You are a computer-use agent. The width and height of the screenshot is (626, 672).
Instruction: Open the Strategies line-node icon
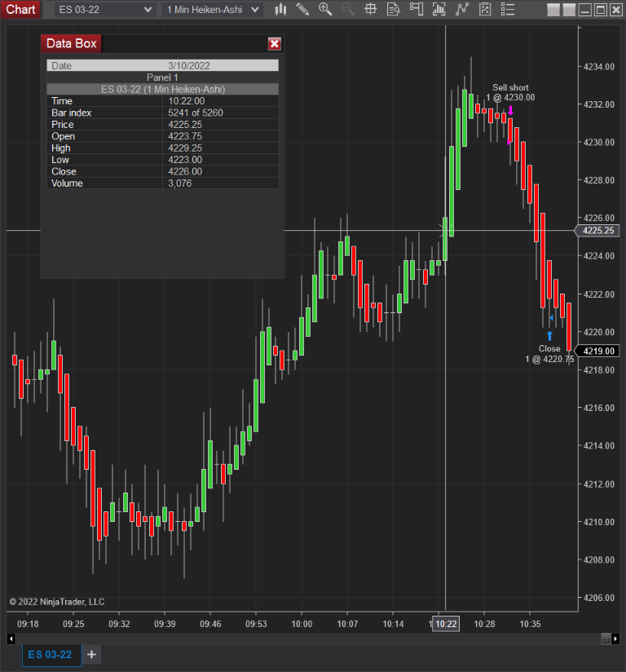[462, 10]
